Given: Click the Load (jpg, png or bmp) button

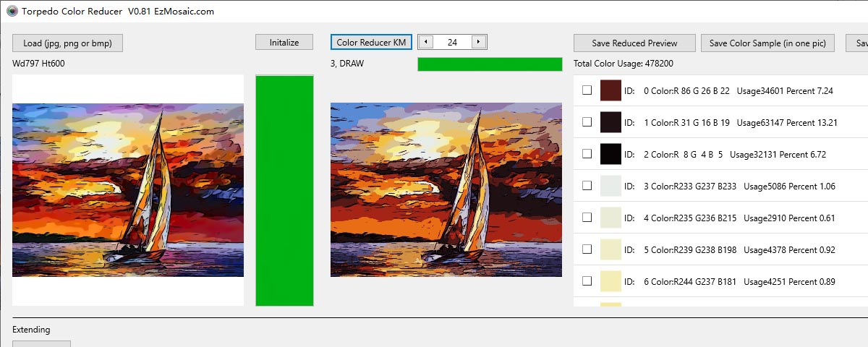Looking at the screenshot, I should 67,43.
